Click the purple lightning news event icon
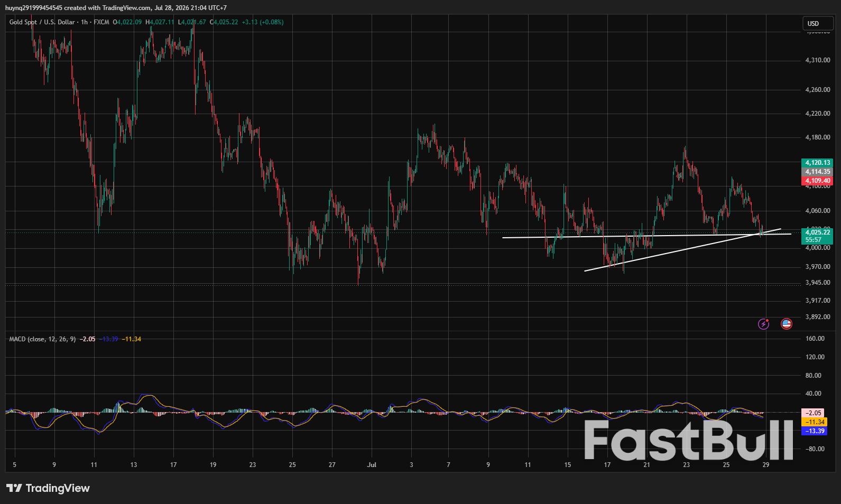841x504 pixels. pyautogui.click(x=763, y=324)
